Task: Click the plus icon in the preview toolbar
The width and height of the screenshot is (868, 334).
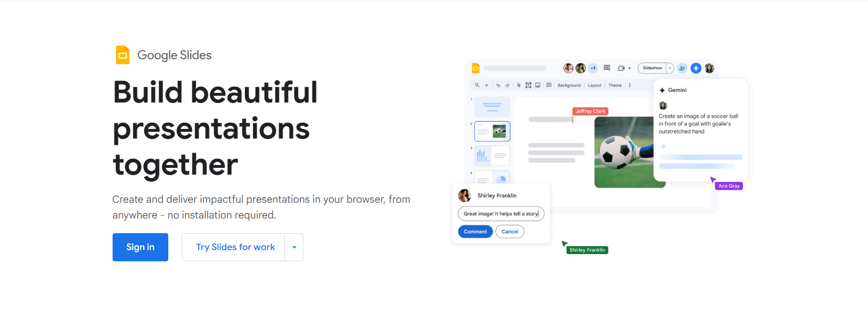Action: click(486, 86)
